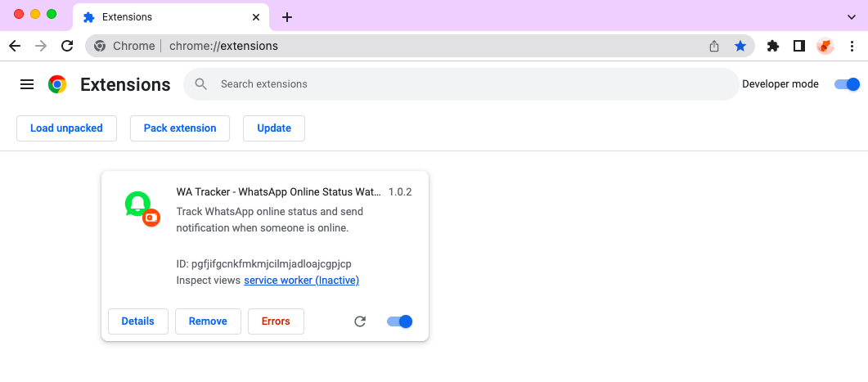The height and width of the screenshot is (382, 868).
Task: Disable Developer mode toggle
Action: point(847,84)
